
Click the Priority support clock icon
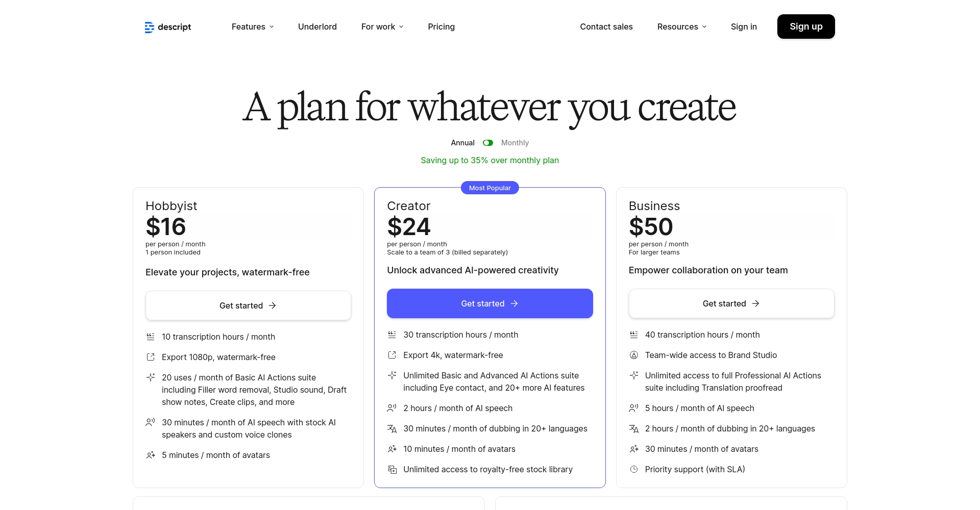pyautogui.click(x=634, y=469)
